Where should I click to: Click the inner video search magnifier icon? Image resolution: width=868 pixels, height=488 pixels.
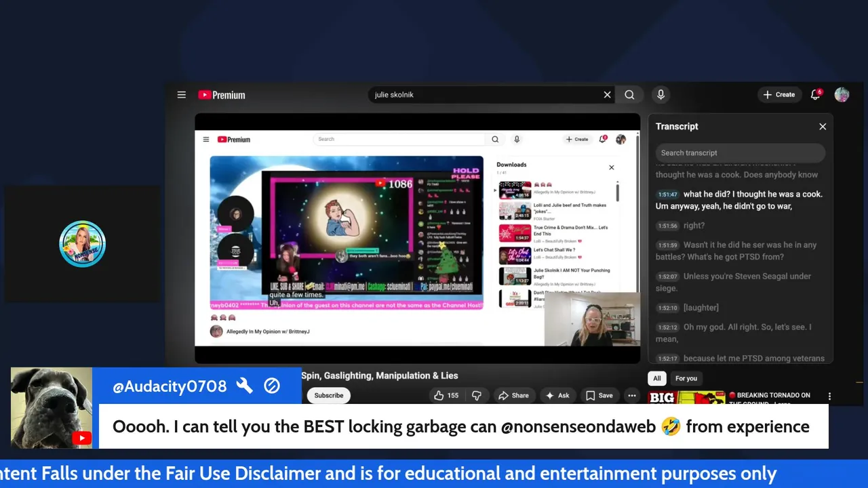point(495,139)
